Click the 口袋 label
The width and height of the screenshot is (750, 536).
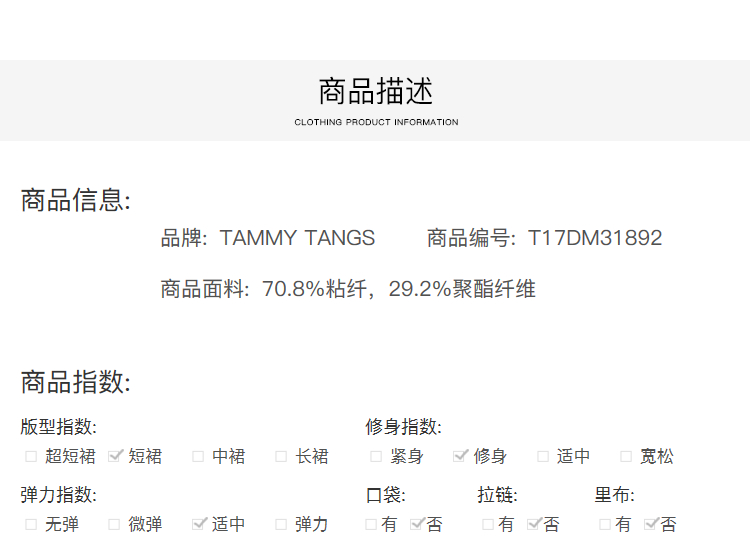point(386,494)
